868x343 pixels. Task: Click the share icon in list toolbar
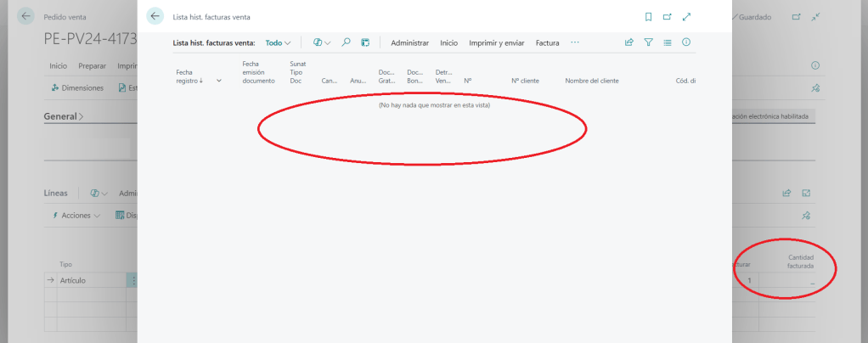point(629,42)
